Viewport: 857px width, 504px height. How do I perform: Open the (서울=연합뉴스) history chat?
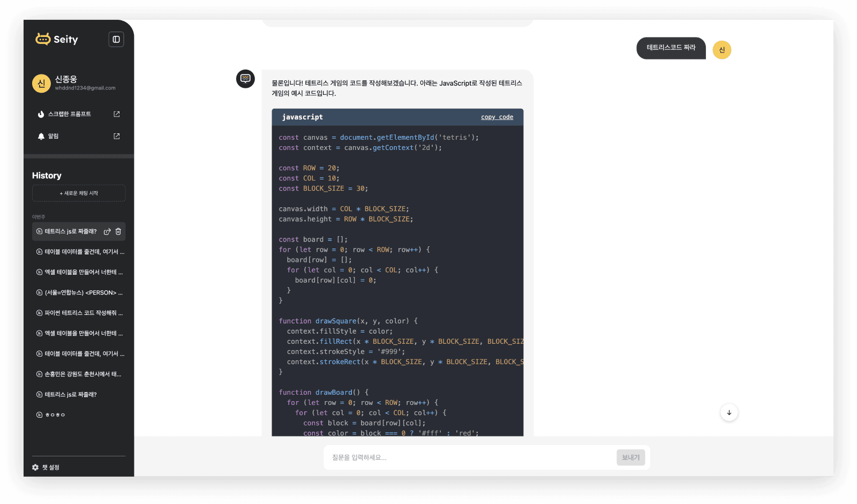click(79, 292)
